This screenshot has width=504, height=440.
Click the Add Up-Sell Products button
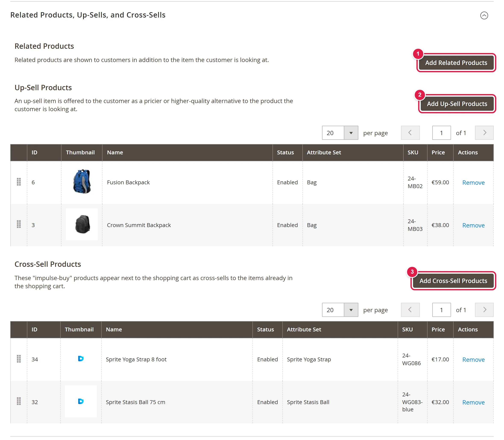457,104
